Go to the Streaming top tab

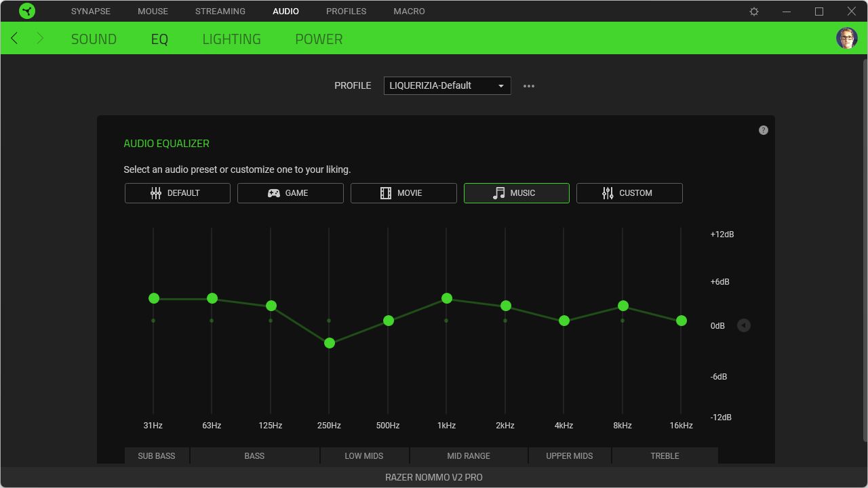[x=220, y=12]
